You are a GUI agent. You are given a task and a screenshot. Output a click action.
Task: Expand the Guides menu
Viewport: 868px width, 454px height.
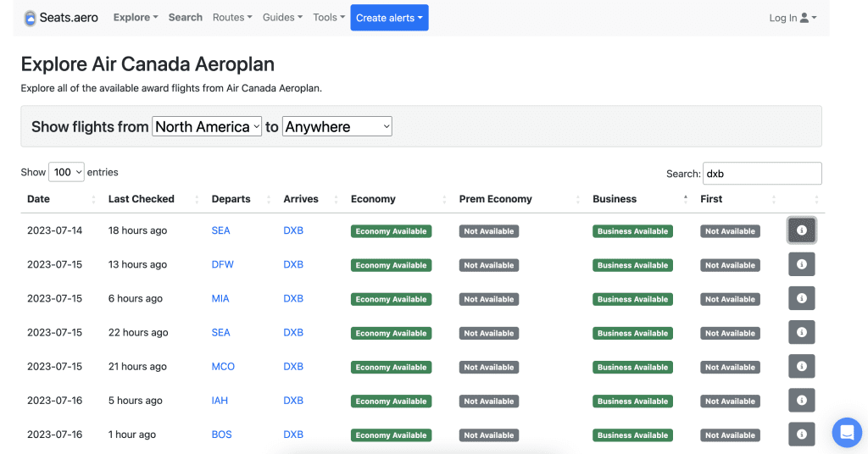[282, 17]
